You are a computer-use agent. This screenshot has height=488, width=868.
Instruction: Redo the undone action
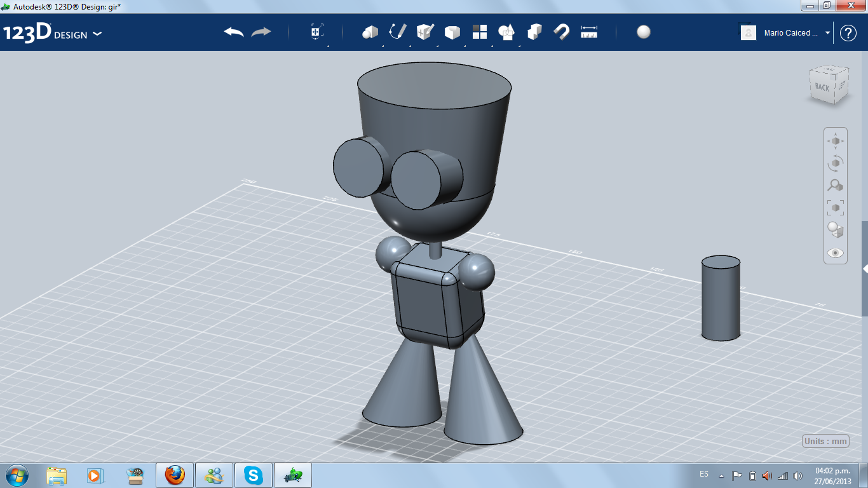[x=261, y=32]
